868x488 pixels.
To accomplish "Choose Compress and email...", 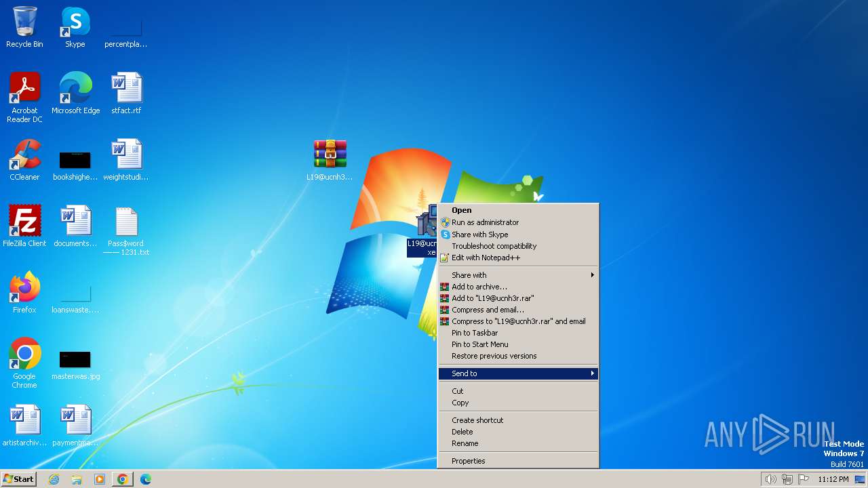I will pos(518,310).
